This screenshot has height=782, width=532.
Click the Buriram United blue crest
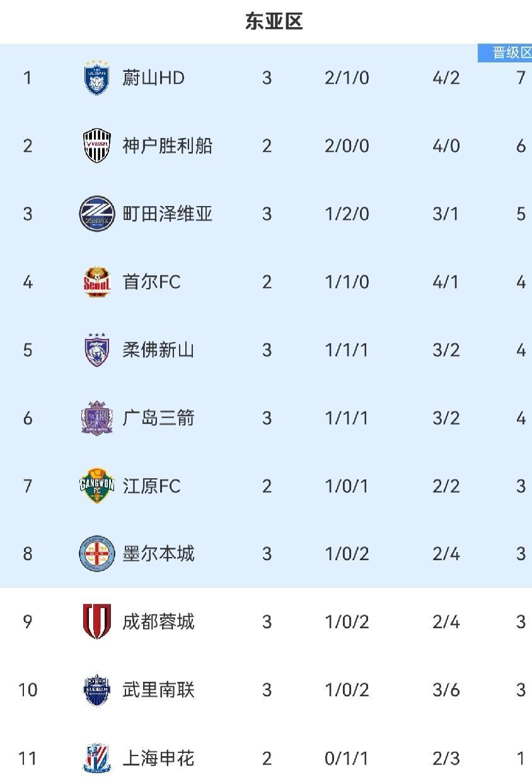(x=97, y=690)
